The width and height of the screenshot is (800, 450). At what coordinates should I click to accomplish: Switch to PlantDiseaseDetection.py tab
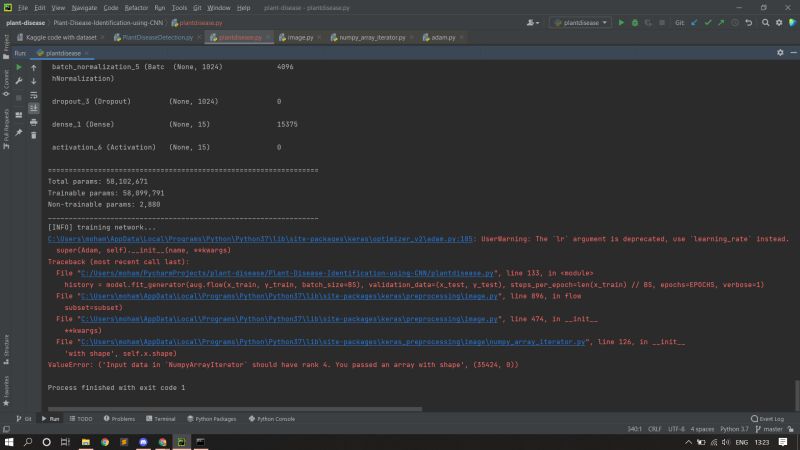click(x=157, y=37)
